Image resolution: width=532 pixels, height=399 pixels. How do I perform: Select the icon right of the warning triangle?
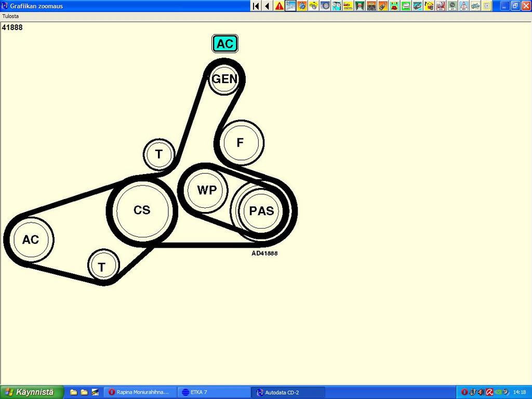click(290, 6)
